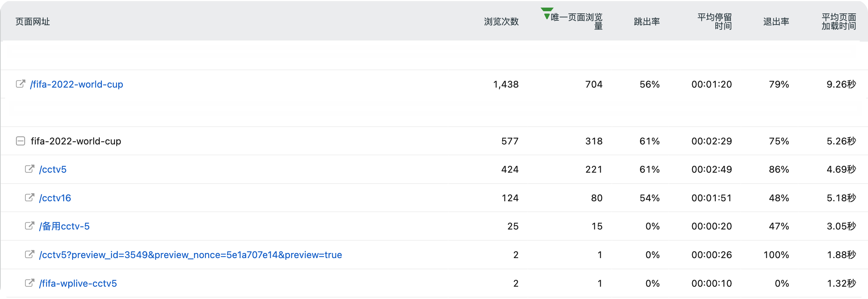
Task: Open the /备用cctv-5 page link
Action: pyautogui.click(x=64, y=226)
